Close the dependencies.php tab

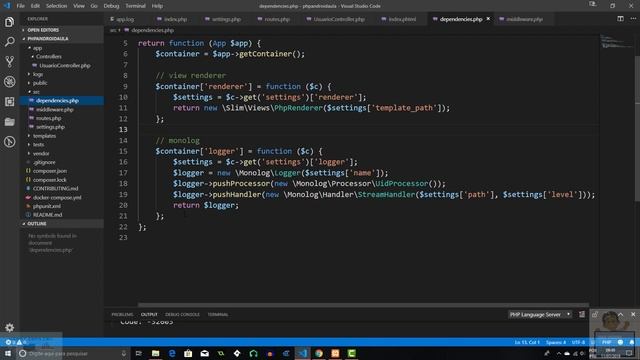click(x=488, y=19)
